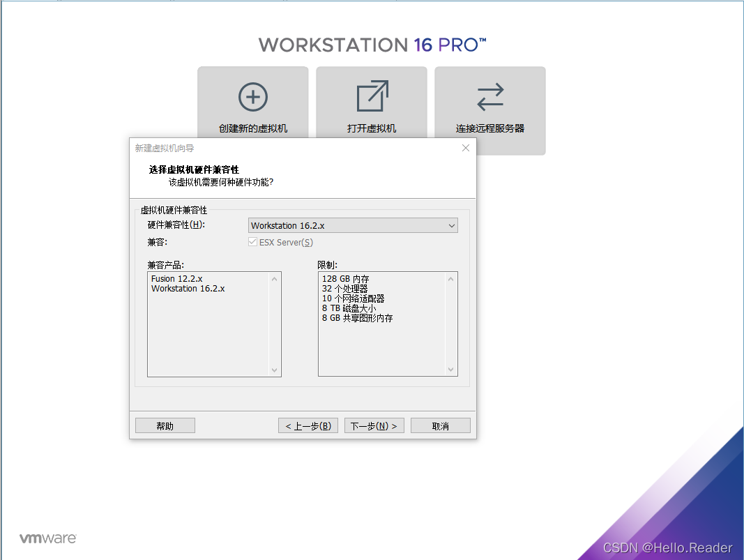Click the 打开虚拟机 tile label

point(372,128)
